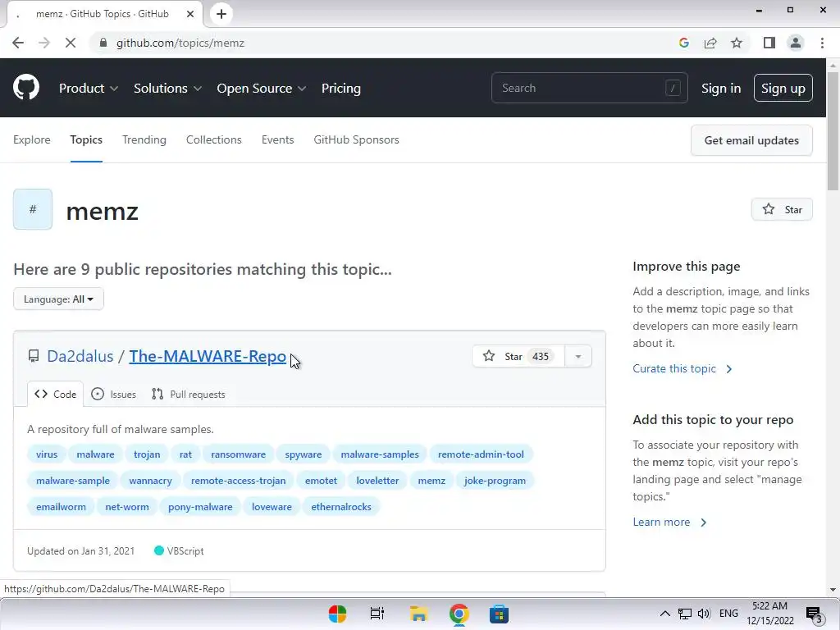The height and width of the screenshot is (630, 840).
Task: Open the browser side panel icon
Action: click(x=769, y=43)
